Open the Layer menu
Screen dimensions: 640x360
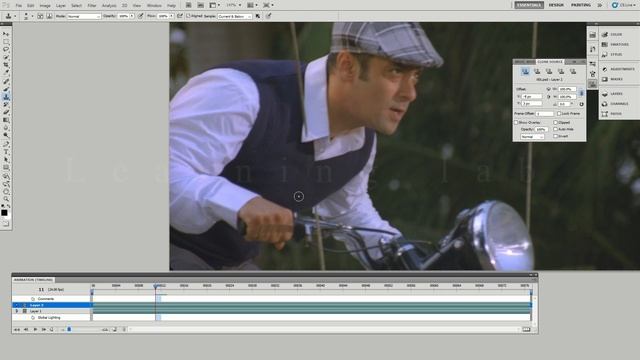tap(60, 6)
